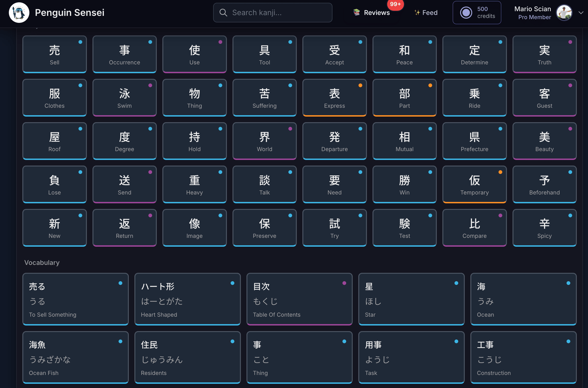Viewport: 588px width, 388px height.
Task: Click the 500 credits button
Action: pos(477,13)
